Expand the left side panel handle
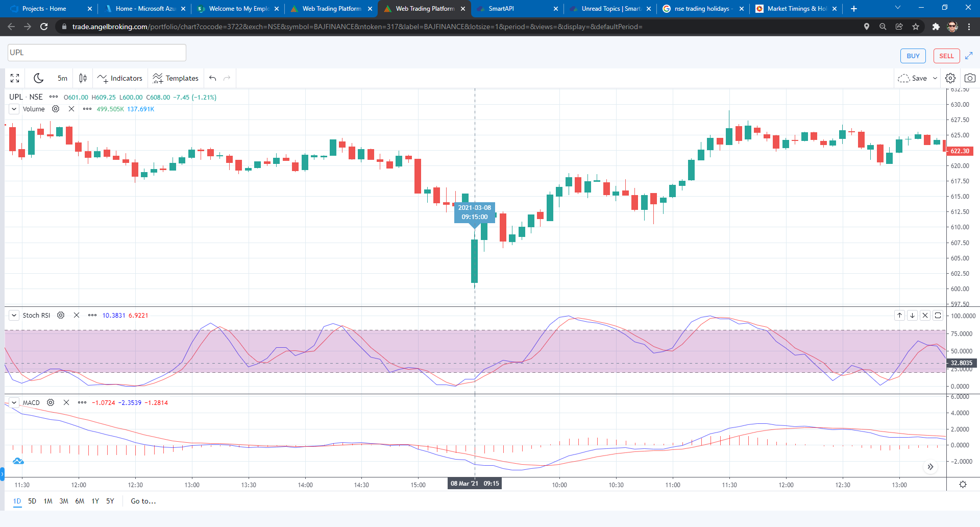980x527 pixels. [x=2, y=474]
